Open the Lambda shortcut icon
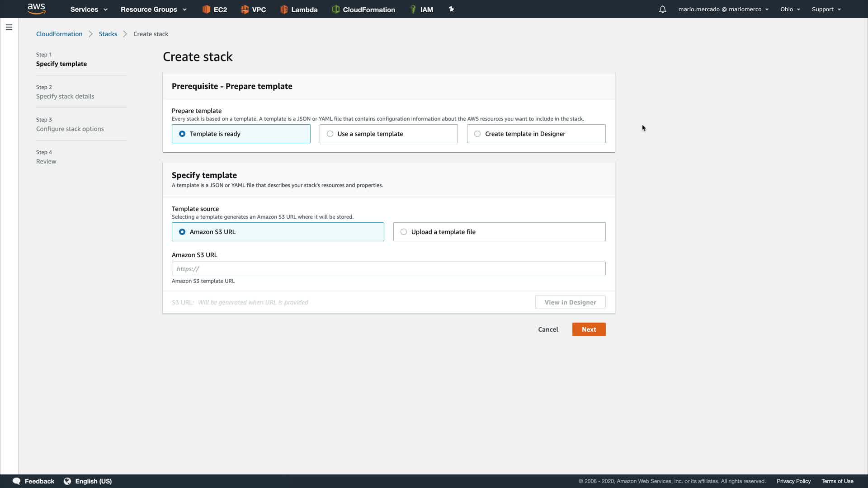868x488 pixels. tap(284, 9)
